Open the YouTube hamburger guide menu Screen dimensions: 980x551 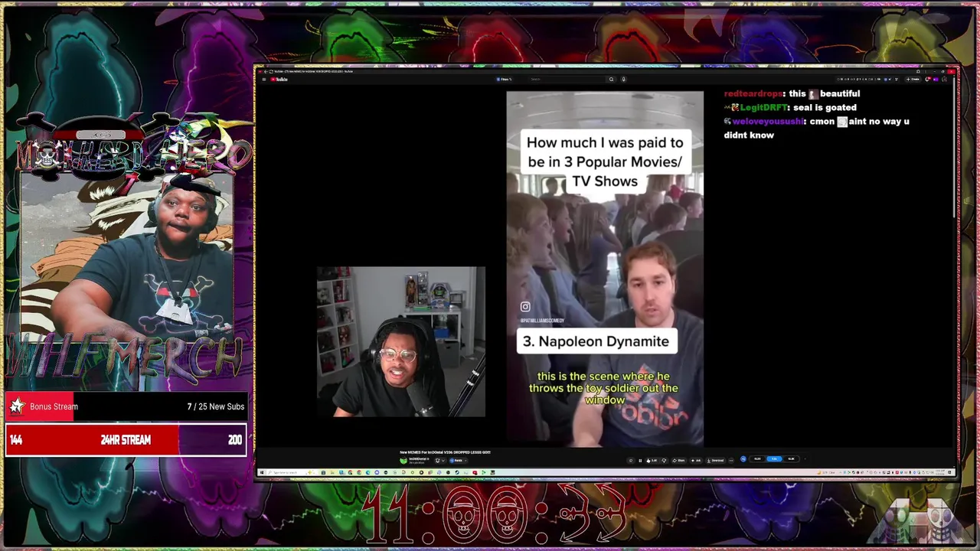click(x=263, y=79)
